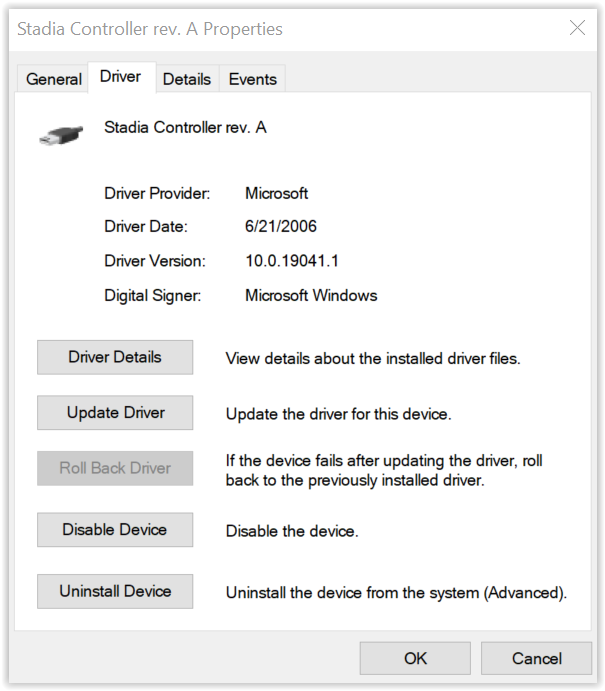The image size is (605, 691).
Task: Click the window title Stadia Controller rev. A Properties
Action: [x=150, y=29]
